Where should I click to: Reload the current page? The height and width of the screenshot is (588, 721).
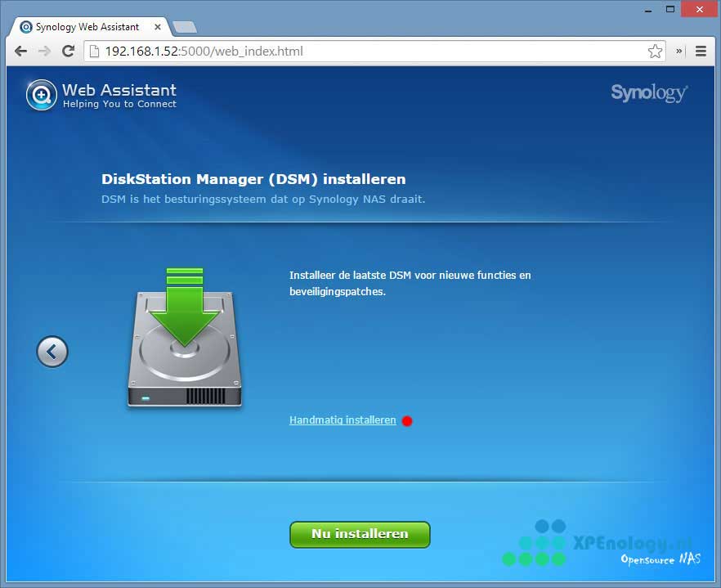pyautogui.click(x=69, y=51)
